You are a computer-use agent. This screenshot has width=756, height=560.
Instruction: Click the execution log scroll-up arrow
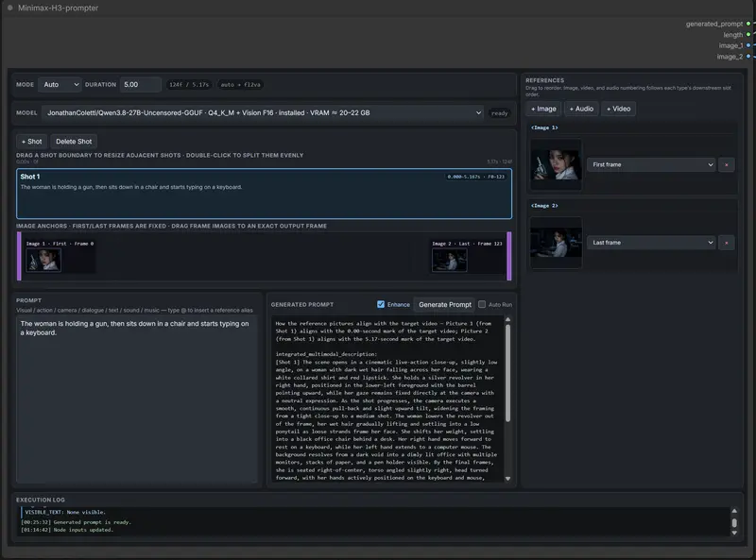coord(734,511)
